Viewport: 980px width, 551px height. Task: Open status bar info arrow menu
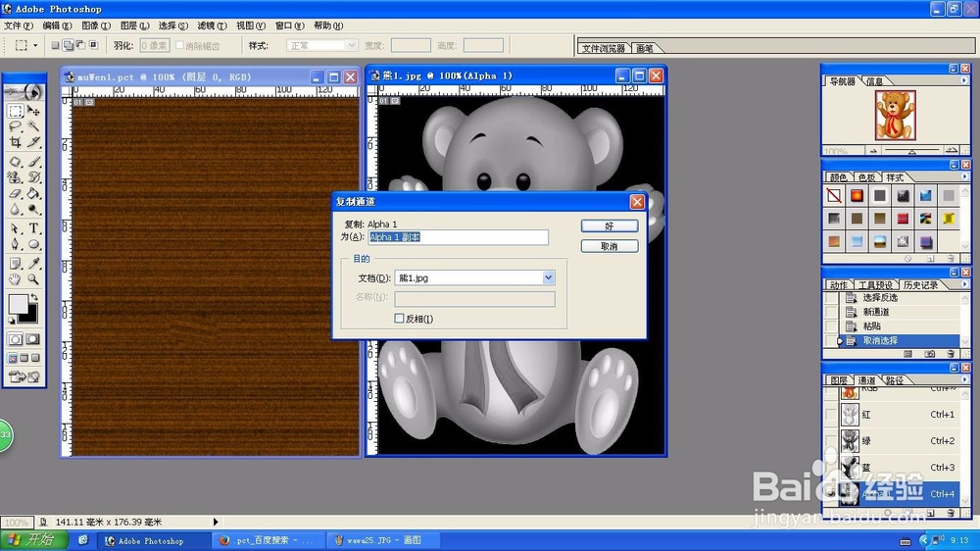[x=215, y=522]
